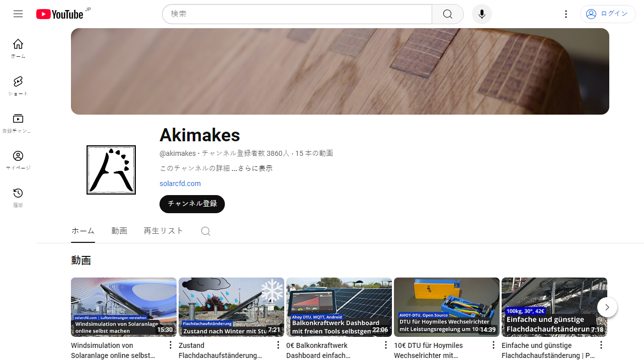Click the 15 本の動画 video count

pos(314,153)
